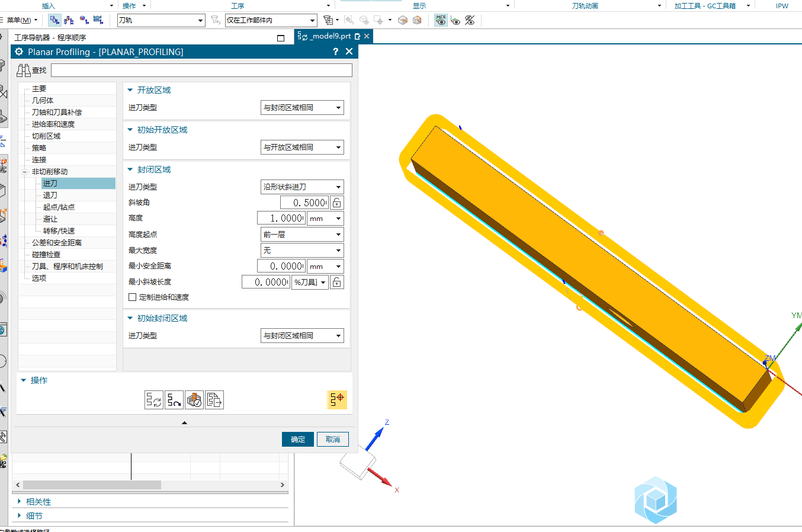Click the Replay tool path icon
The height and width of the screenshot is (532, 802).
(x=174, y=400)
